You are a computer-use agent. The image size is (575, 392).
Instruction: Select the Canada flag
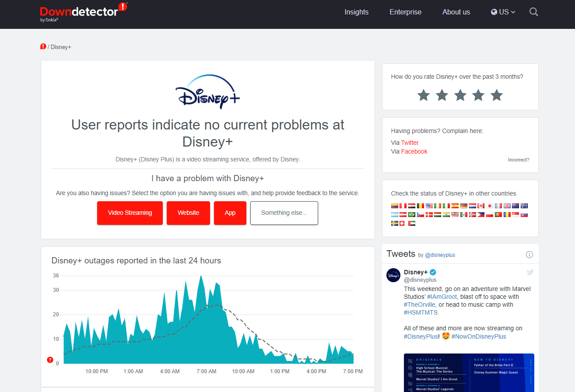pos(481,206)
